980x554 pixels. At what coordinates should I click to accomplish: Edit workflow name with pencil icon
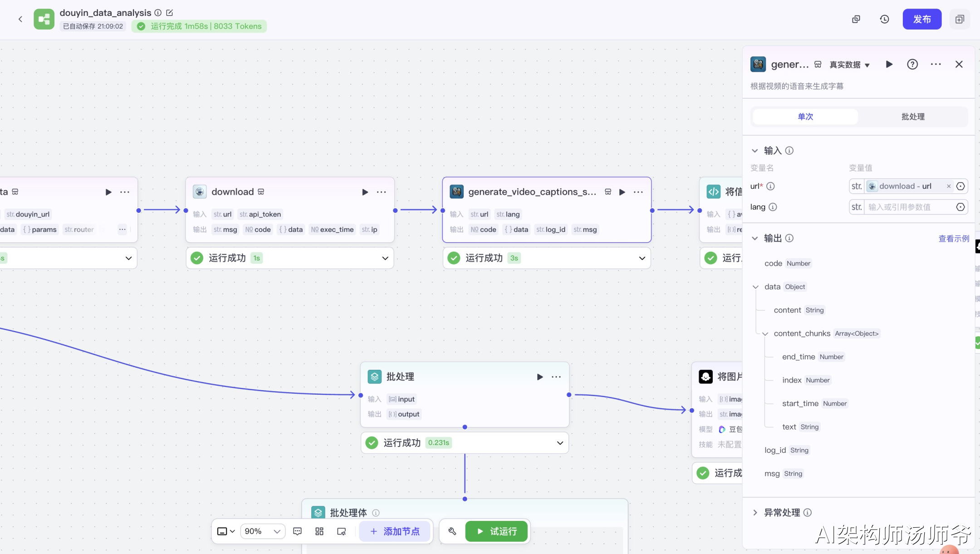coord(170,13)
